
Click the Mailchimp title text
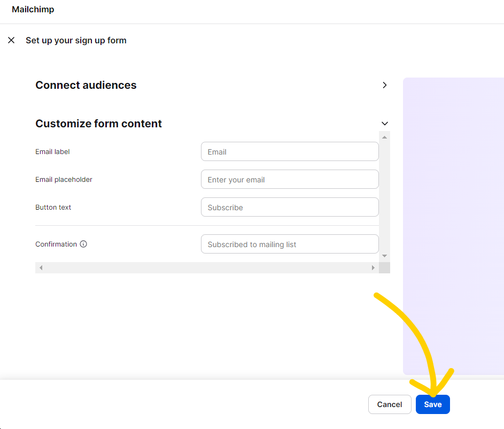pyautogui.click(x=33, y=9)
